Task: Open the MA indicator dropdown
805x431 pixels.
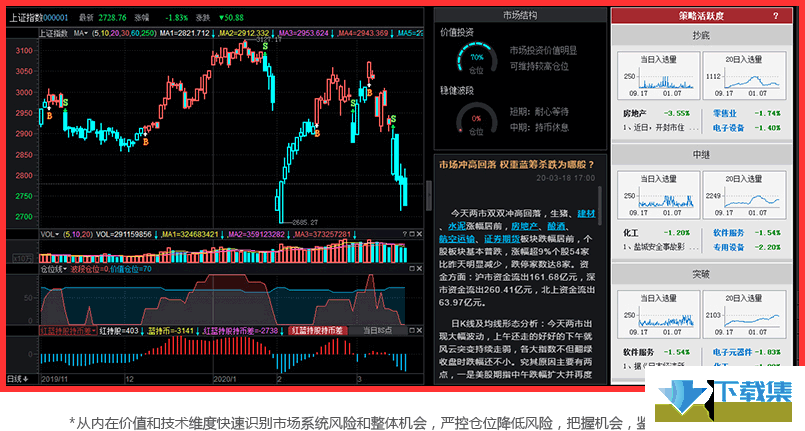Action: point(80,33)
